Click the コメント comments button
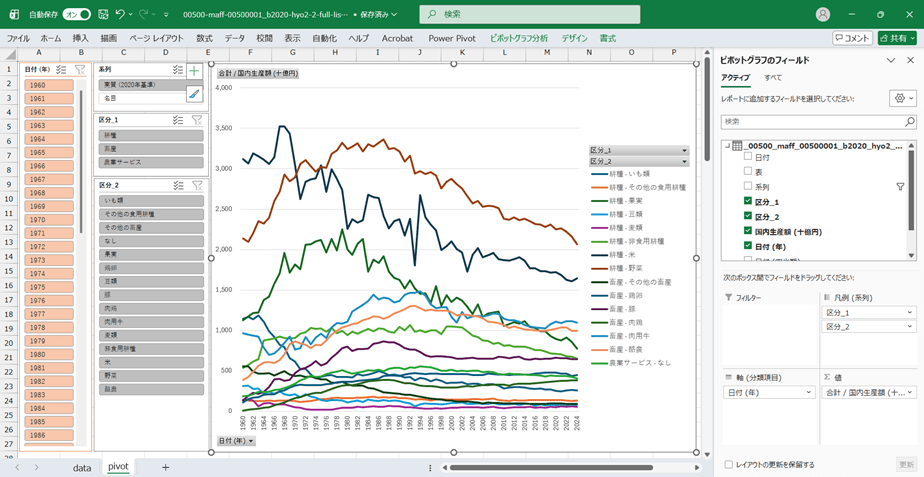 click(852, 38)
